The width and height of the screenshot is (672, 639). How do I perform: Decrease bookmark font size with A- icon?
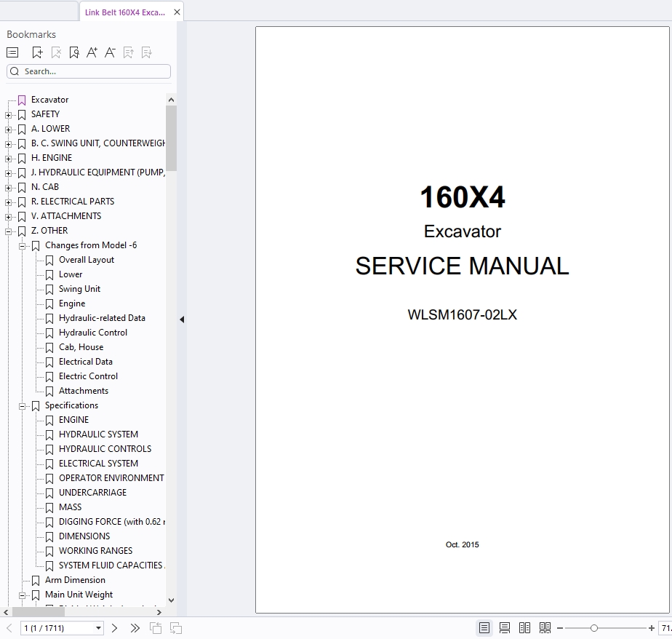coord(110,52)
